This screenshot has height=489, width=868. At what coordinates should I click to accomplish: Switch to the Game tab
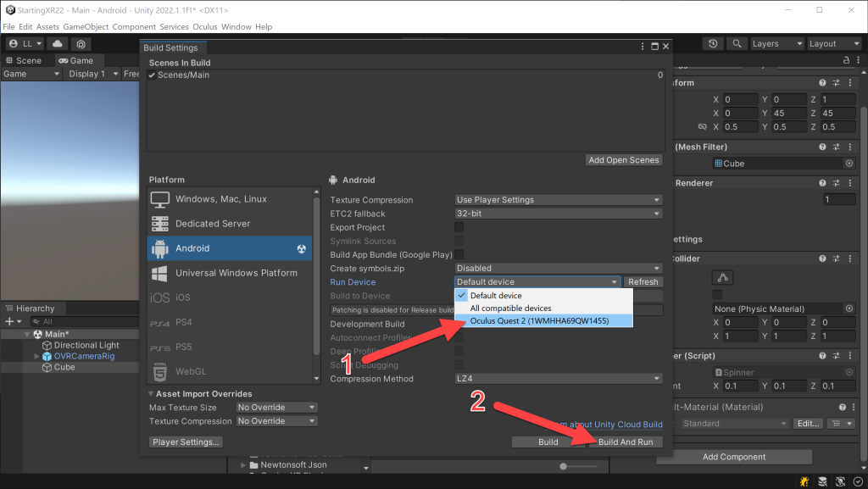tap(77, 61)
